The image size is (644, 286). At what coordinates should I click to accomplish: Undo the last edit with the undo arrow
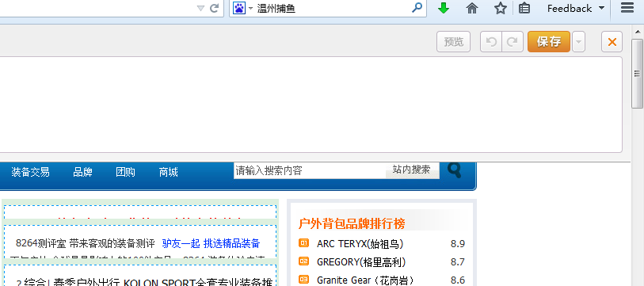coord(491,41)
